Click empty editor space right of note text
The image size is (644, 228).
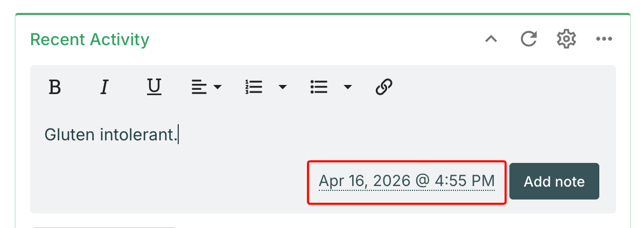(377, 134)
